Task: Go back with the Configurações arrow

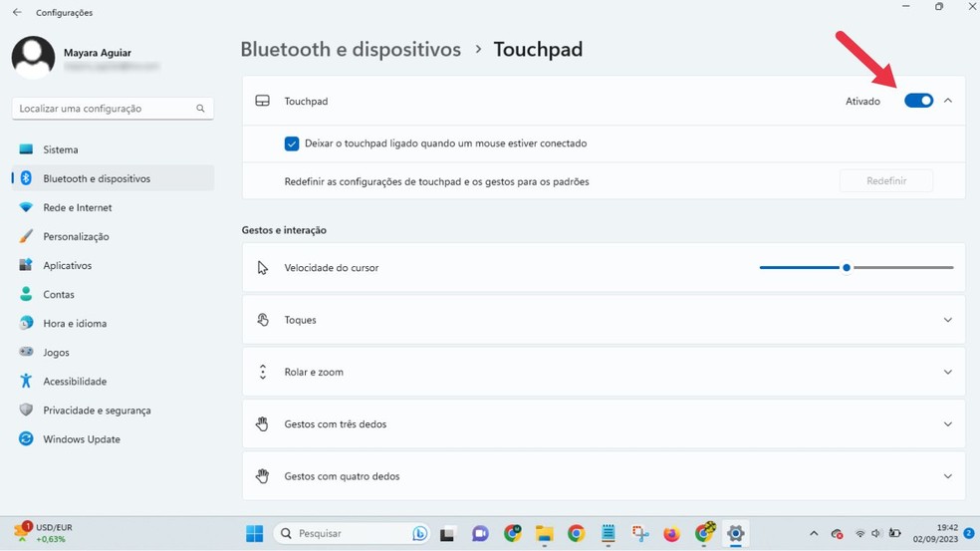Action: 17,12
